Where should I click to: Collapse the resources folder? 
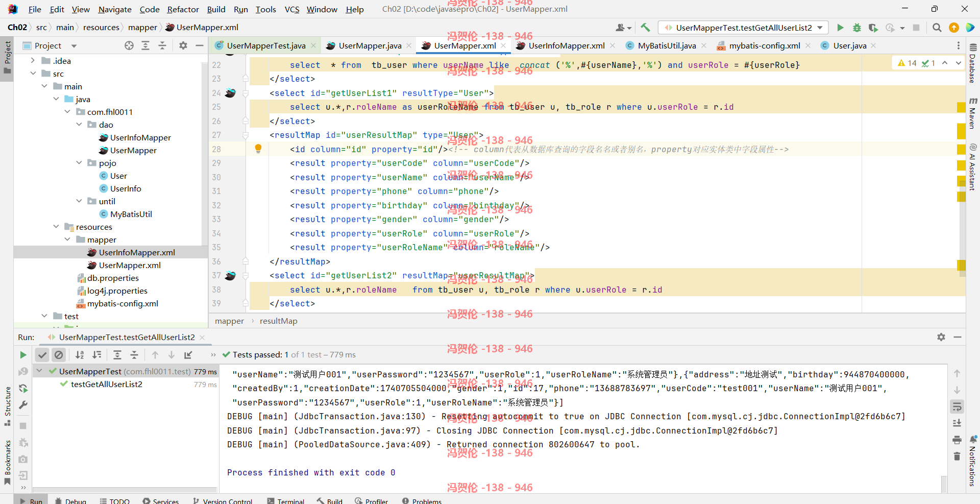click(x=56, y=227)
